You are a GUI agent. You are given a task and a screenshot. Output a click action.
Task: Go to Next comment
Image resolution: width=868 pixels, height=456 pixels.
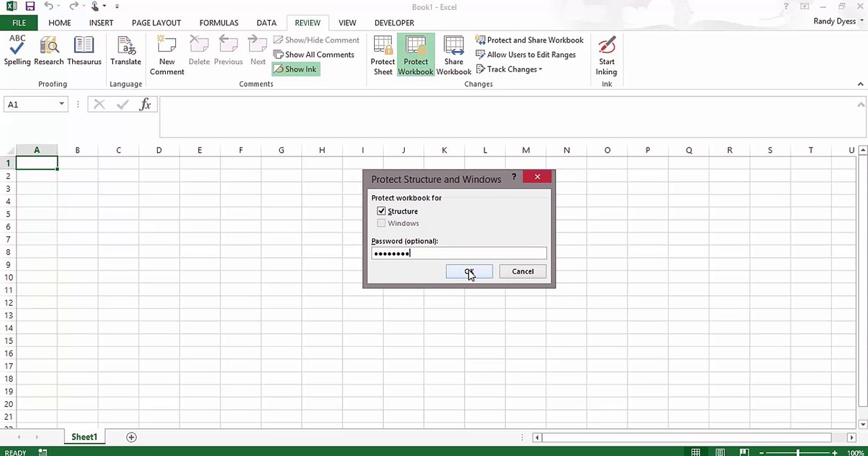[x=258, y=51]
